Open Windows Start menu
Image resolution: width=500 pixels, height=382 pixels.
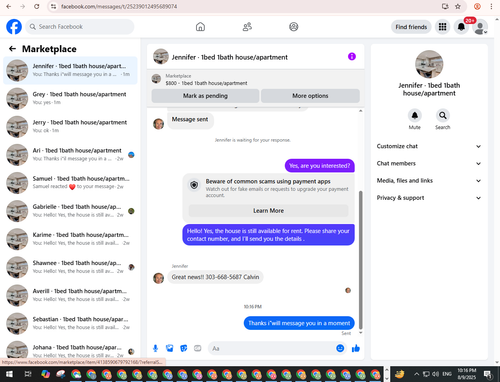tap(9, 374)
